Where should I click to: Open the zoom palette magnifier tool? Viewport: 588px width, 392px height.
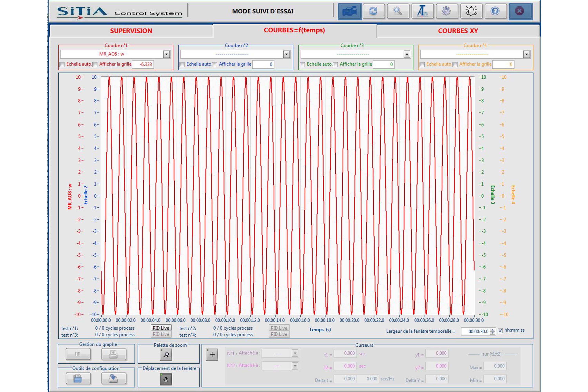point(166,355)
